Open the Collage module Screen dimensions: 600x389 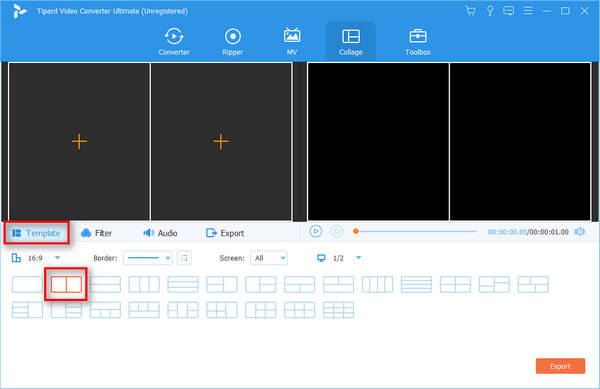coord(351,42)
